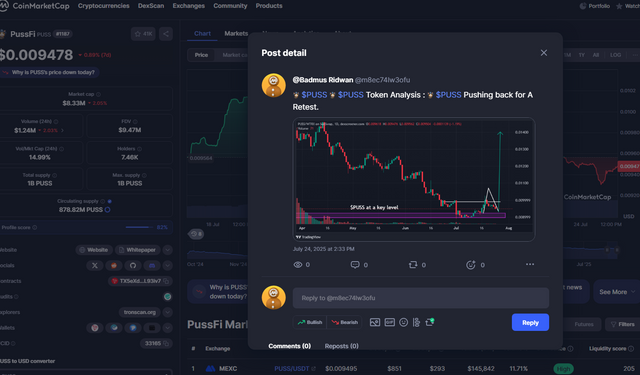Attach an image to the reply

click(375, 322)
